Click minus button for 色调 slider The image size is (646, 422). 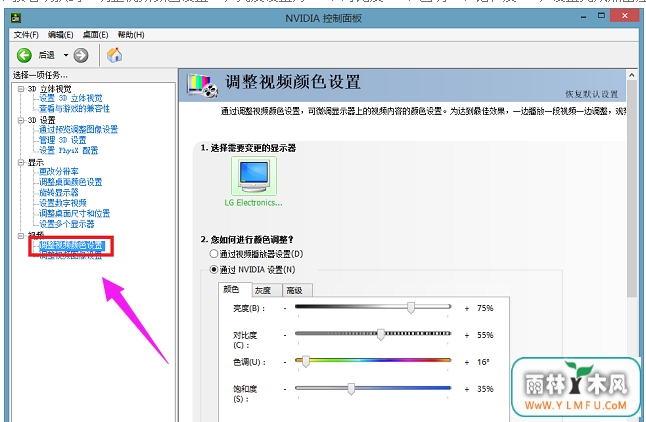coord(285,362)
